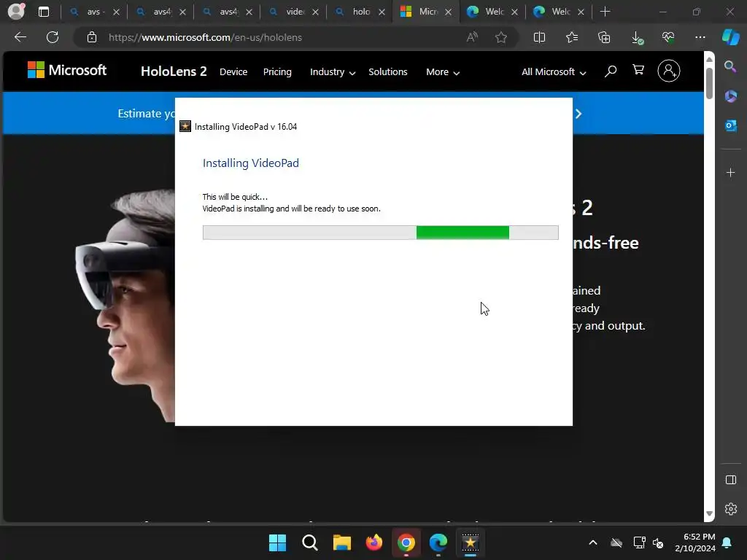Open the shopping cart icon

tap(638, 70)
